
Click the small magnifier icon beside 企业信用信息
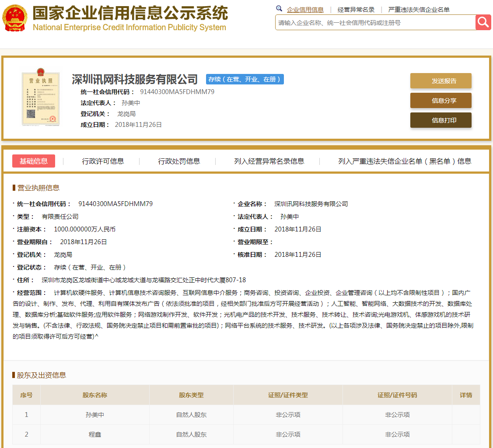[x=279, y=9]
